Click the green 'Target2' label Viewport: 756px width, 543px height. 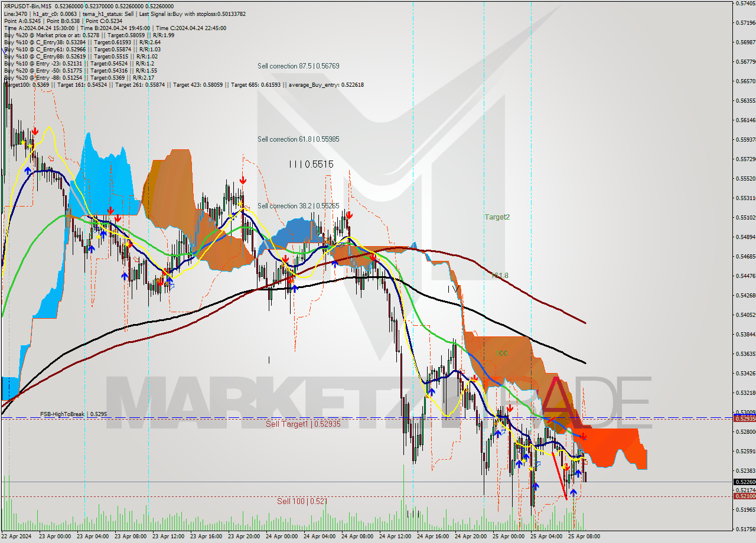[x=497, y=217]
